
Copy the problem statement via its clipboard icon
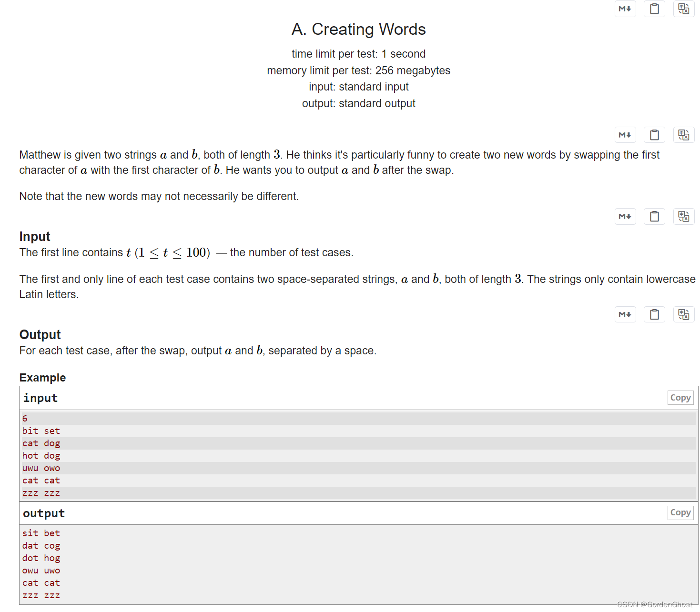coord(654,135)
